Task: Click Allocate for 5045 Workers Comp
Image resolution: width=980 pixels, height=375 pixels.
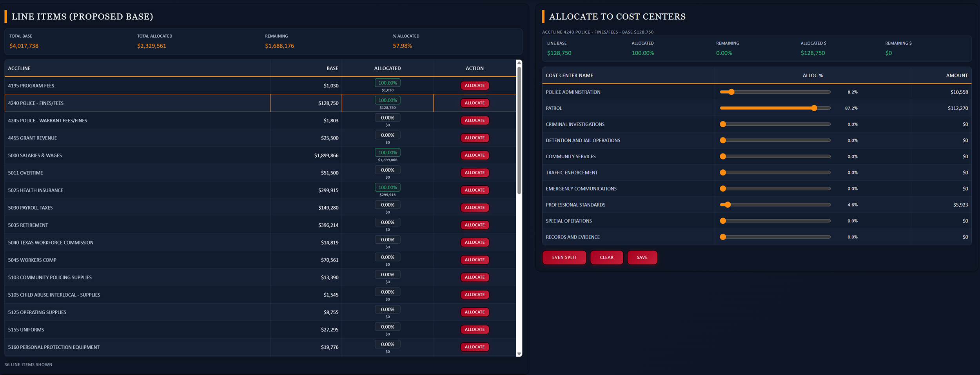Action: 474,260
